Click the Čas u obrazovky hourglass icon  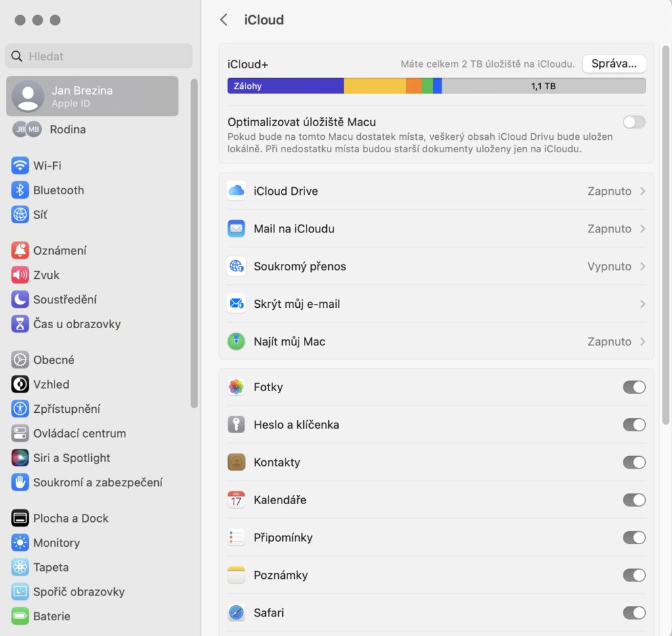[x=20, y=324]
